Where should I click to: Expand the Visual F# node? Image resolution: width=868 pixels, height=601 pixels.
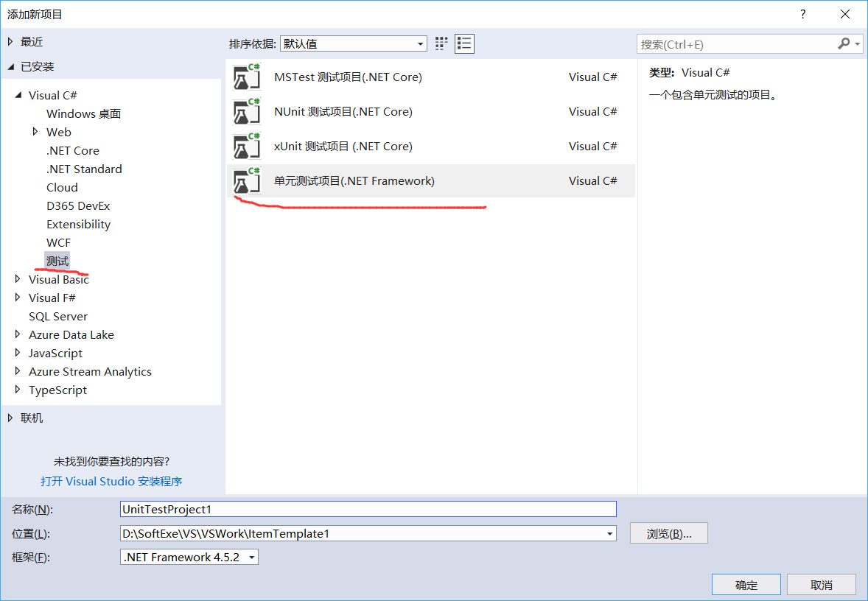[x=18, y=297]
